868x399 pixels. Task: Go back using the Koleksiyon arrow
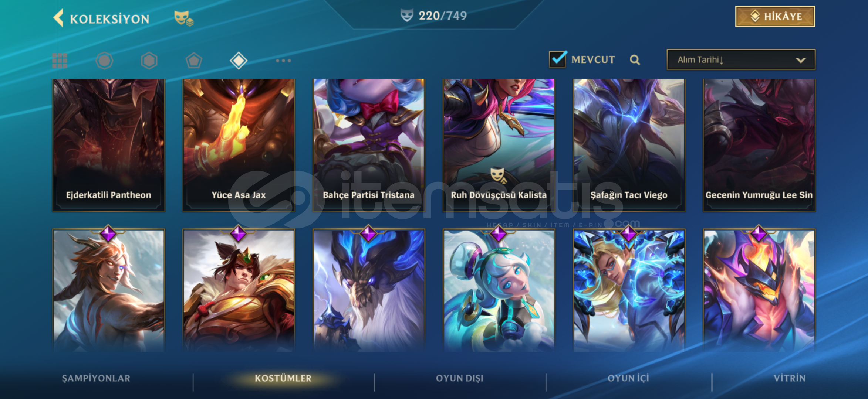[58, 18]
